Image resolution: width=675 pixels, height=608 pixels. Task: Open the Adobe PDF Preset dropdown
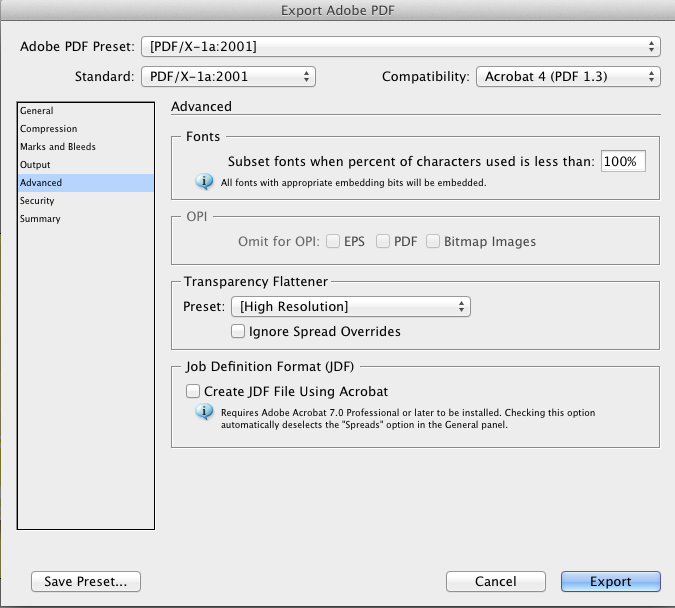click(x=401, y=47)
